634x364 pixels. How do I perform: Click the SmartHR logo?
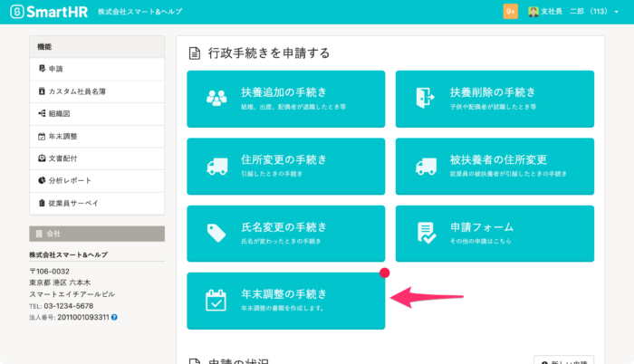(49, 12)
